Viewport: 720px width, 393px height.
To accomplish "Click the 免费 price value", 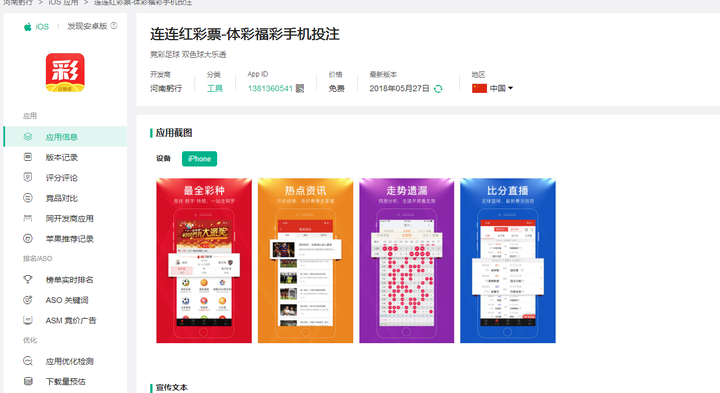I will coord(336,88).
